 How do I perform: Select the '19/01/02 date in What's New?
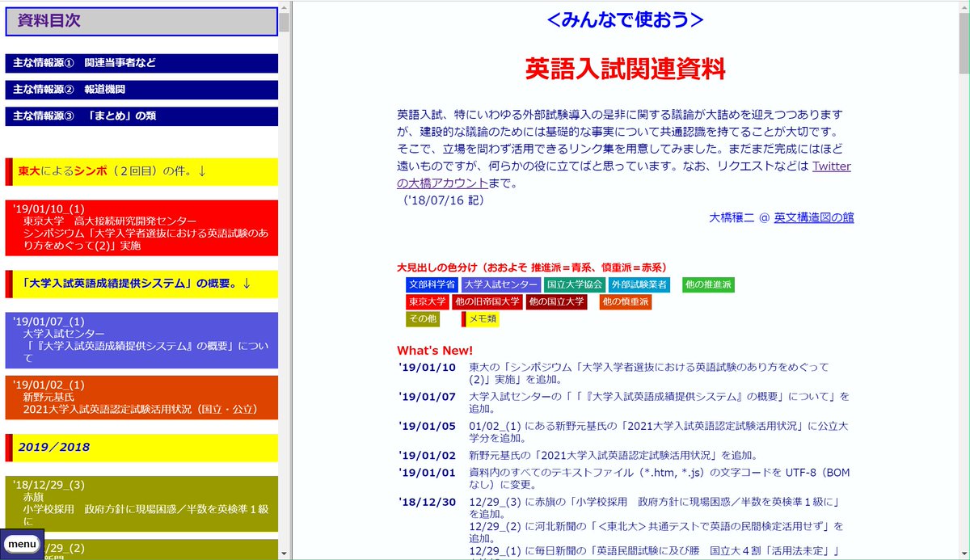click(x=427, y=455)
